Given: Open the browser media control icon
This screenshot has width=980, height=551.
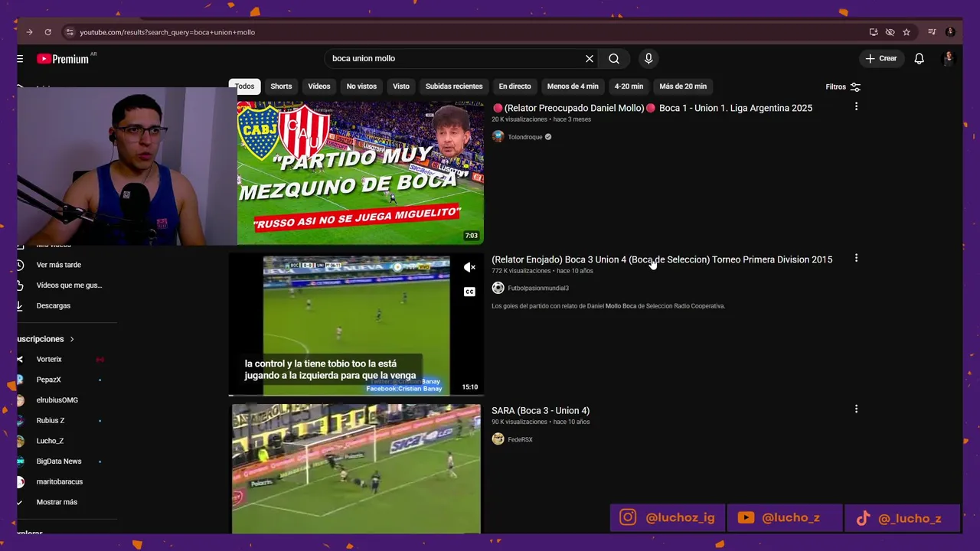Looking at the screenshot, I should (x=932, y=32).
